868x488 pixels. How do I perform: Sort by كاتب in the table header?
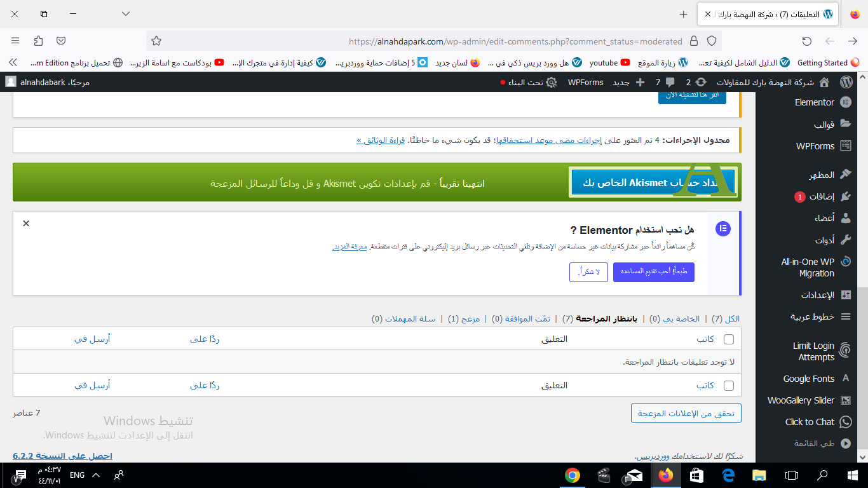coord(705,339)
